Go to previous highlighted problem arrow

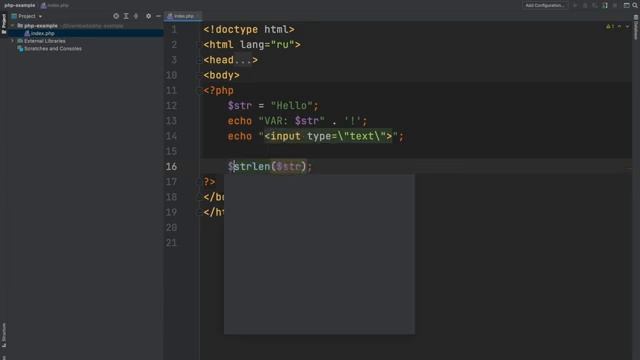[620, 26]
